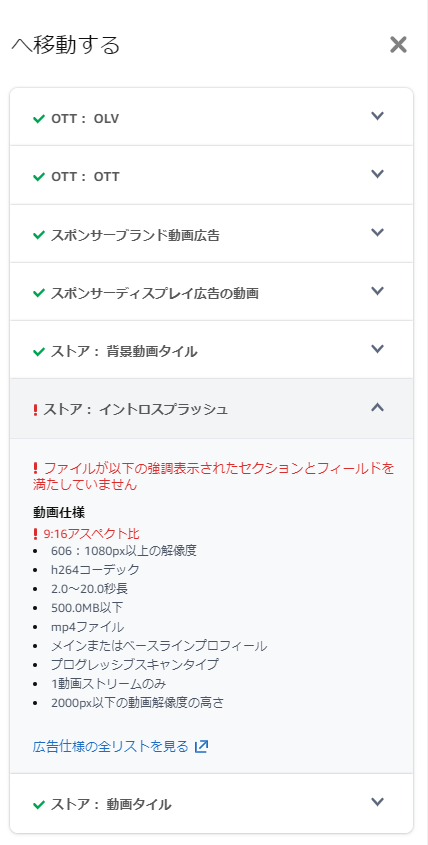Collapse ストア: イントロスプラッシュ up chevron

pyautogui.click(x=377, y=407)
